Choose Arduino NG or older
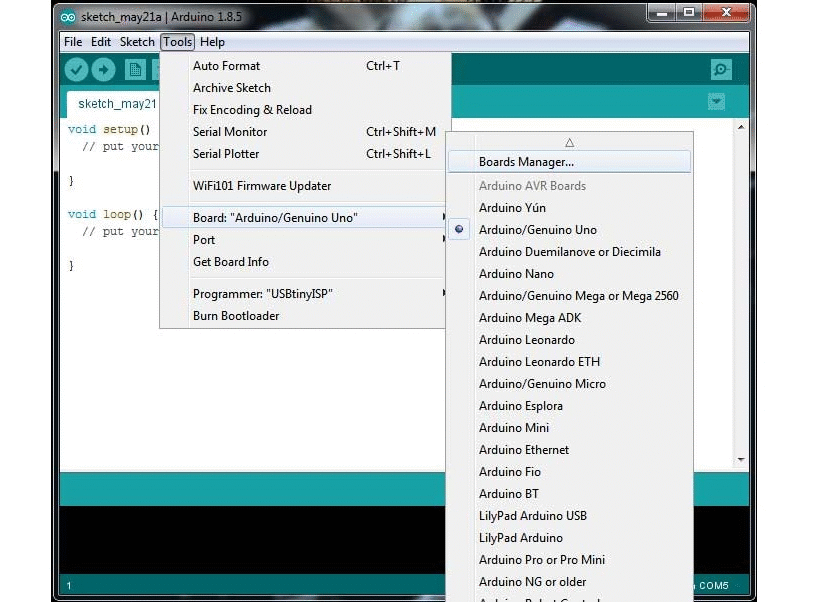This screenshot has width=813, height=602. coord(569,582)
